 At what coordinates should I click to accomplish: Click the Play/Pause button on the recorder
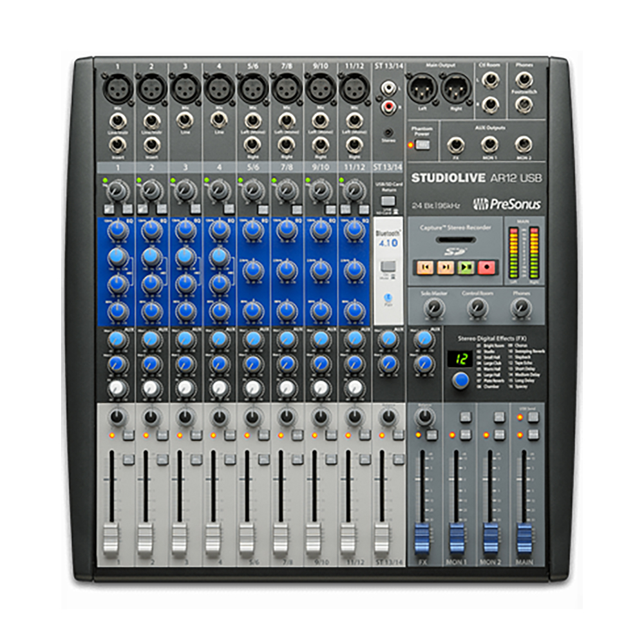point(466,267)
